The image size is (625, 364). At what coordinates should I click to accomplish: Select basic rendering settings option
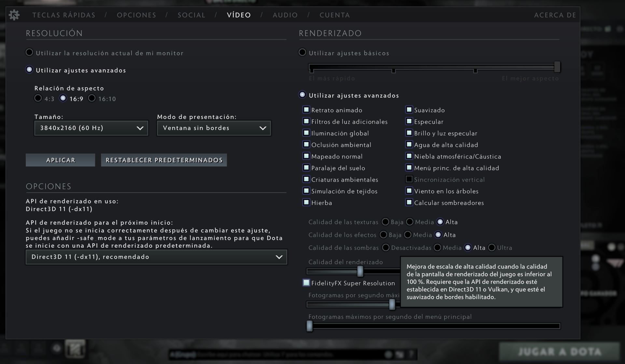click(302, 52)
